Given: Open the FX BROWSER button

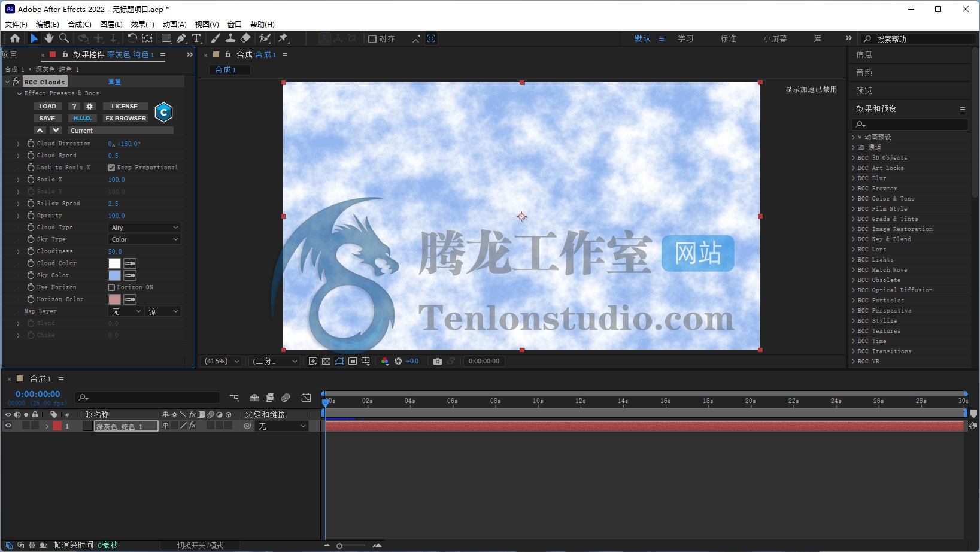Looking at the screenshot, I should pyautogui.click(x=126, y=118).
